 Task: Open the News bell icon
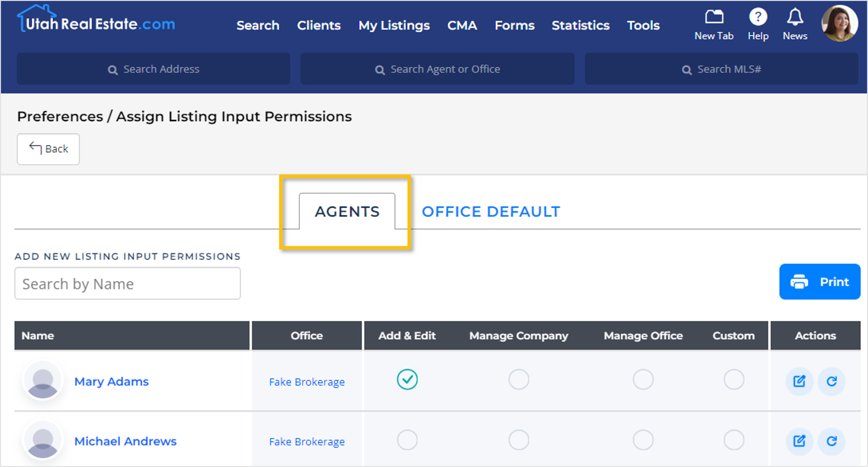pyautogui.click(x=795, y=17)
